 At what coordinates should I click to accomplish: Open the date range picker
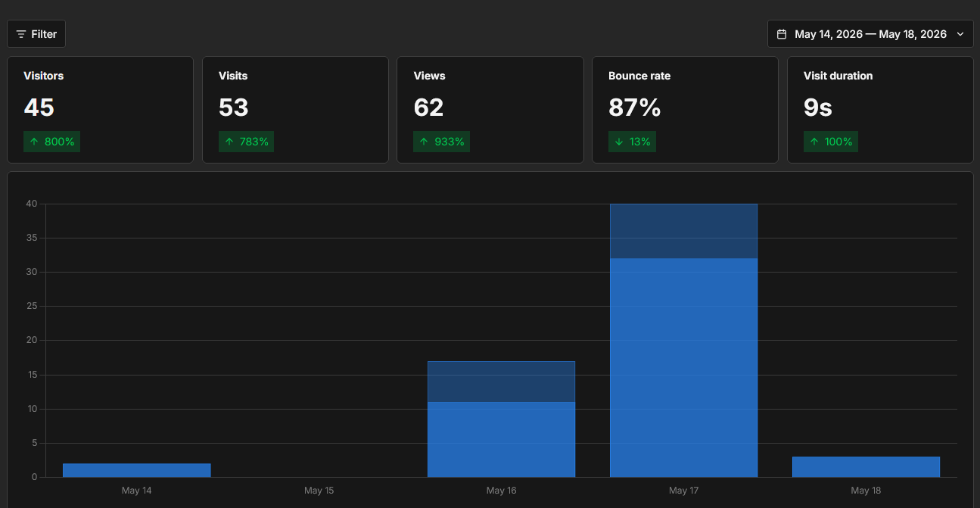point(870,34)
